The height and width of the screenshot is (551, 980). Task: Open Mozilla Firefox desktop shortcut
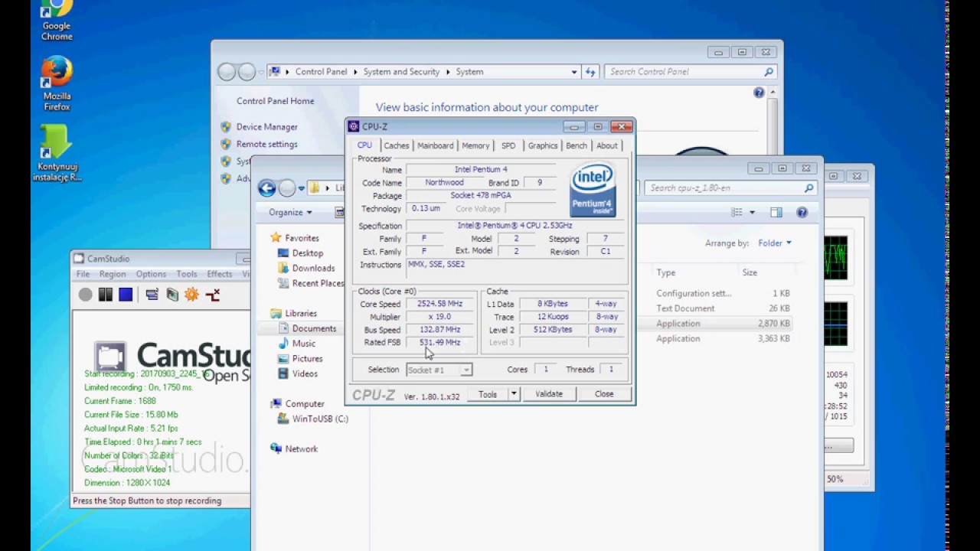57,83
